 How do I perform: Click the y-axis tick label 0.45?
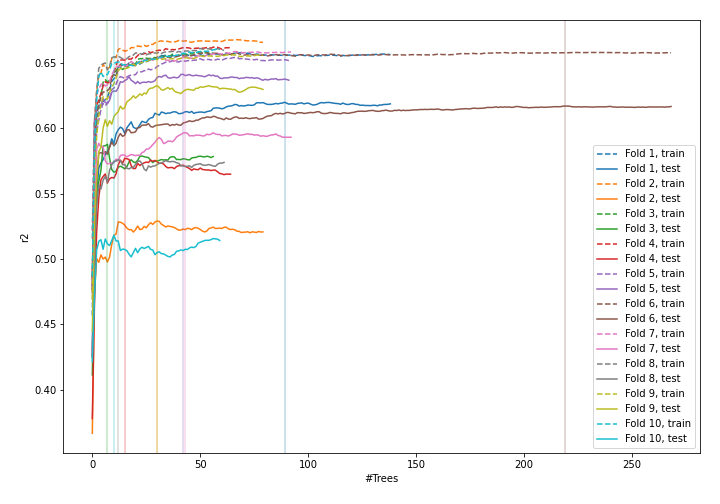pos(45,325)
